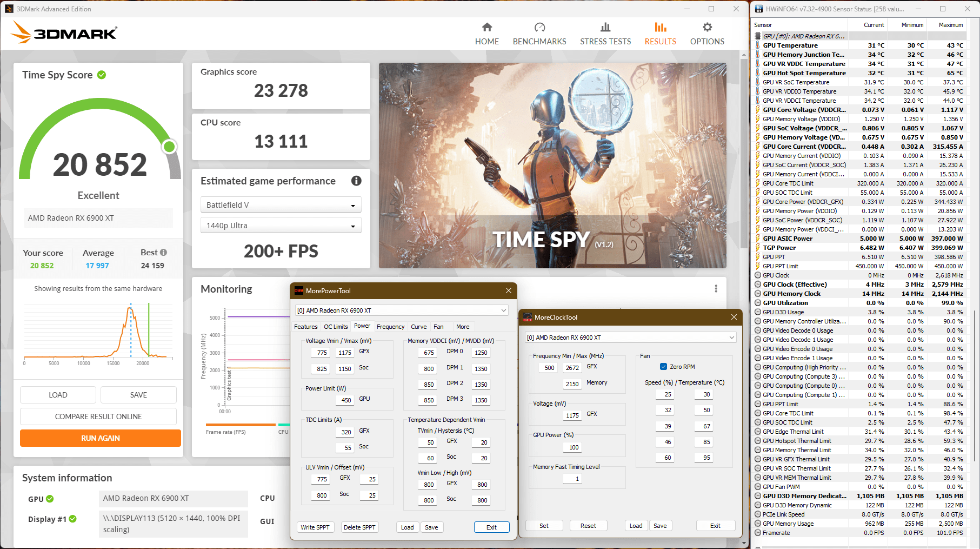Click the SAVE result button
Screen dimensions: 980x549
tap(138, 395)
